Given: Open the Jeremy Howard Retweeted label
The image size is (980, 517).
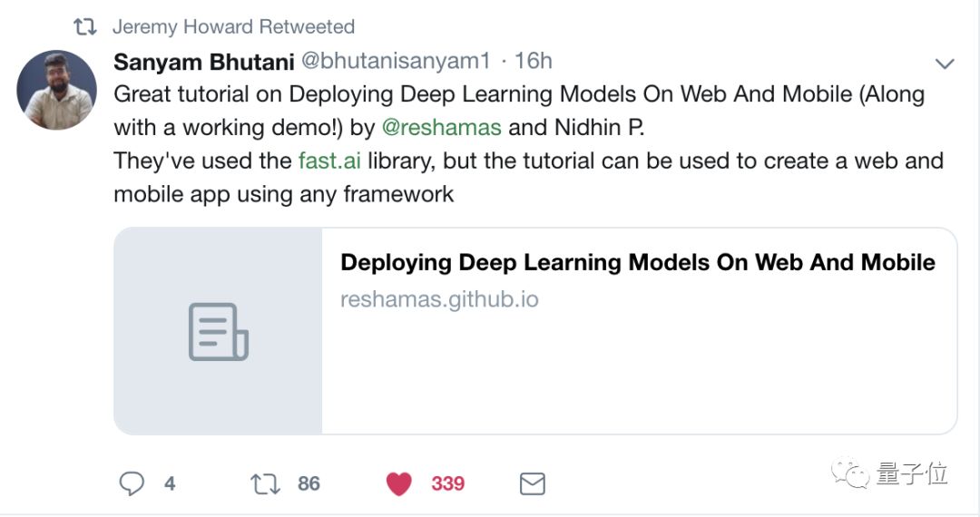Looking at the screenshot, I should click(x=233, y=27).
